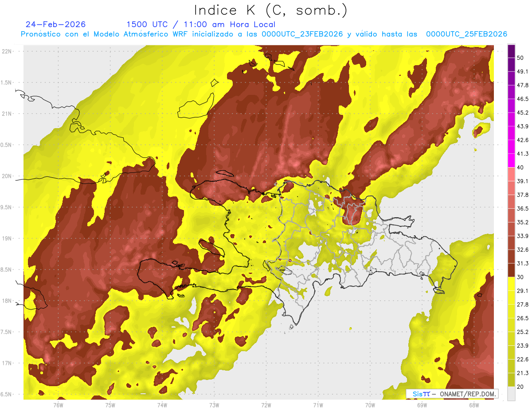The height and width of the screenshot is (411, 532).
Task: Click the color scale value '35.2'
Action: pyautogui.click(x=523, y=222)
